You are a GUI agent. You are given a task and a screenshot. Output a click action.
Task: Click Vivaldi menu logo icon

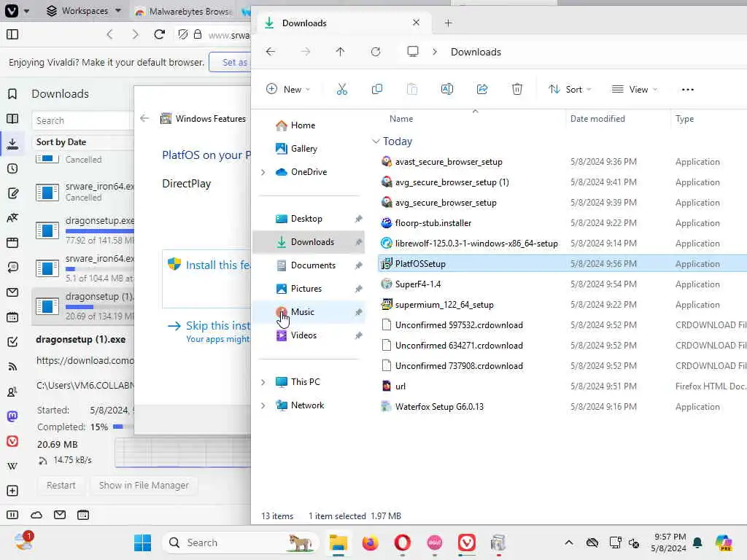[x=12, y=10]
